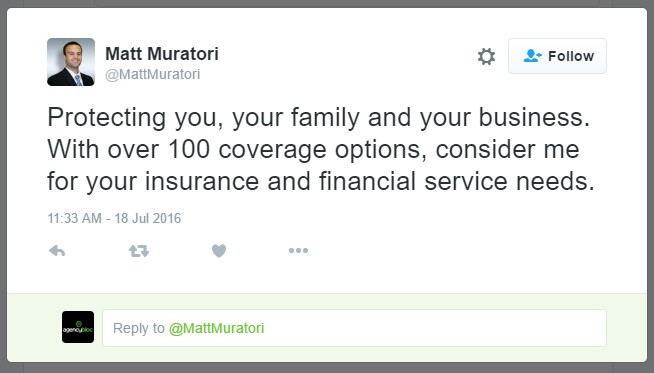Click the person-plus icon inside Follow button
Image resolution: width=654 pixels, height=373 pixels.
532,55
